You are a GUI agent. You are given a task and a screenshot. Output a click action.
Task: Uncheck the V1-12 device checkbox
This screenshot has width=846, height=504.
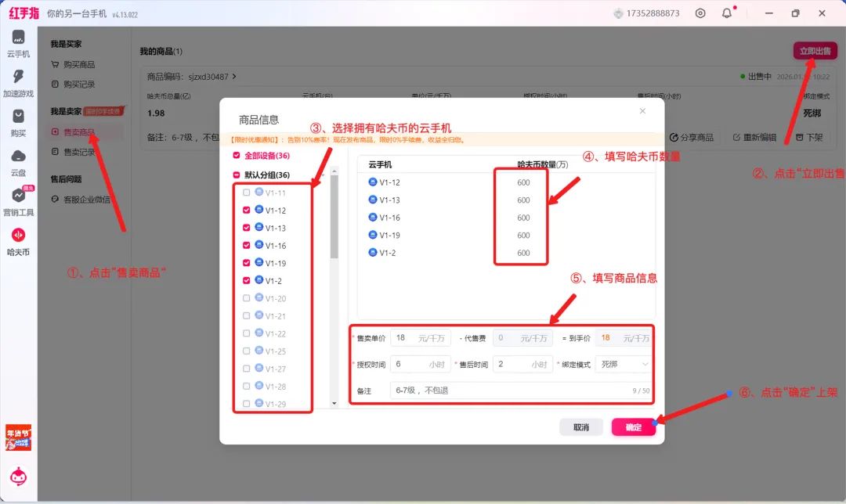(247, 211)
